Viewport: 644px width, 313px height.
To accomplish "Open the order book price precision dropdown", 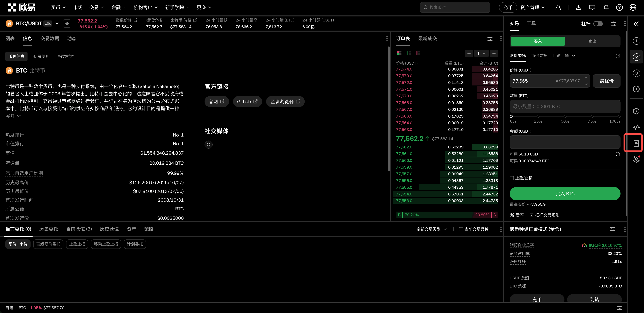I will 481,53.
